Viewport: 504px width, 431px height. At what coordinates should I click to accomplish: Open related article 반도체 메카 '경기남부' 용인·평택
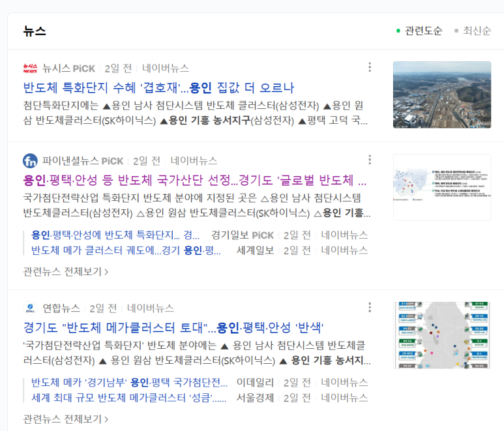click(x=129, y=383)
